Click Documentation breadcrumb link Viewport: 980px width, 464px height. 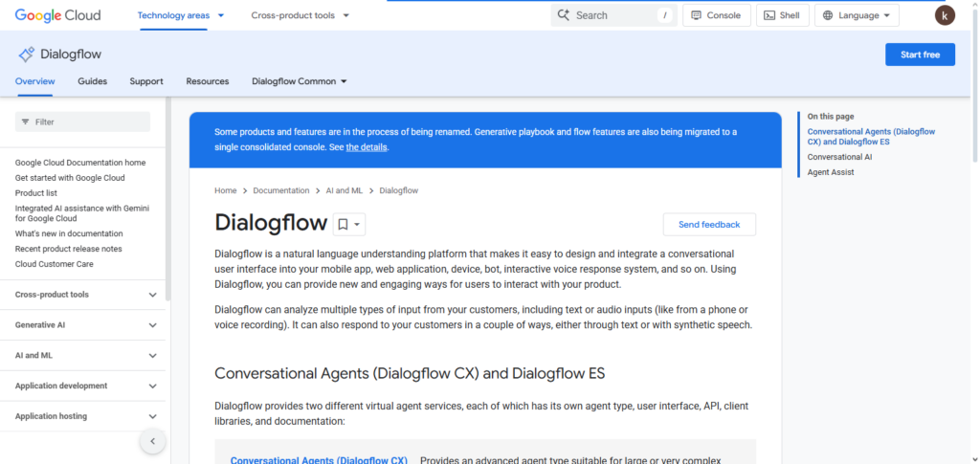[x=281, y=190]
